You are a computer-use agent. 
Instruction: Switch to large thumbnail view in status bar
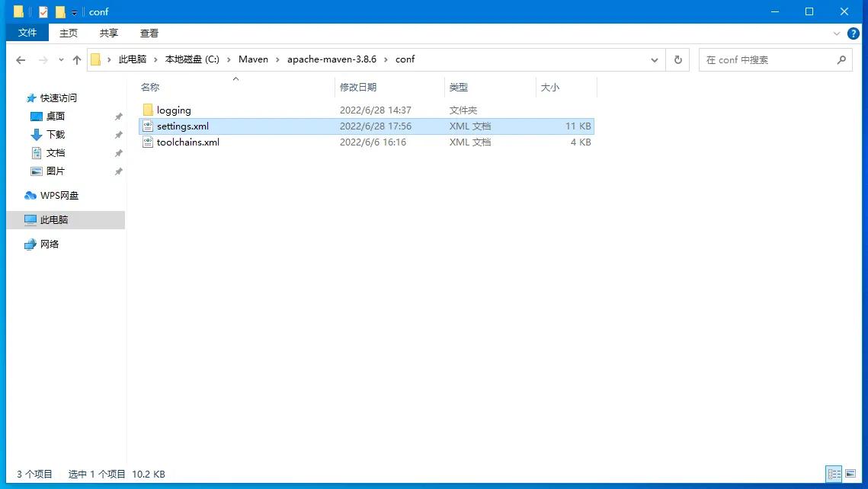point(850,474)
